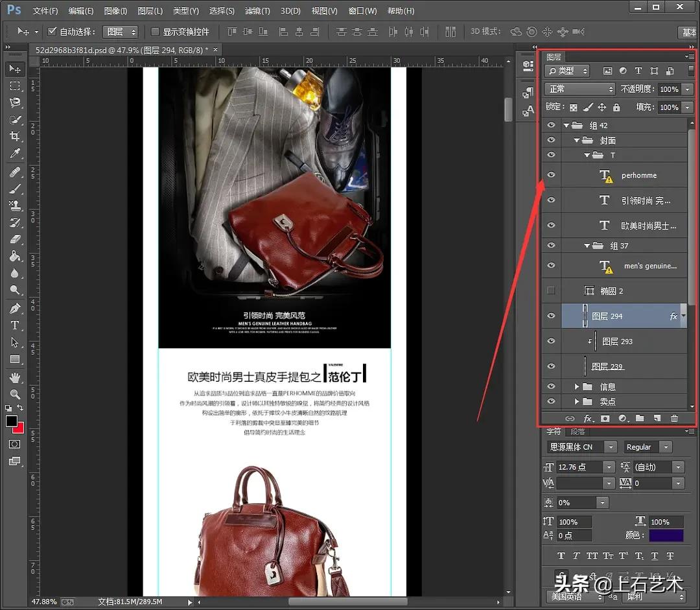Select the Path Selection tool
Image resolution: width=700 pixels, height=610 pixels.
(x=15, y=342)
